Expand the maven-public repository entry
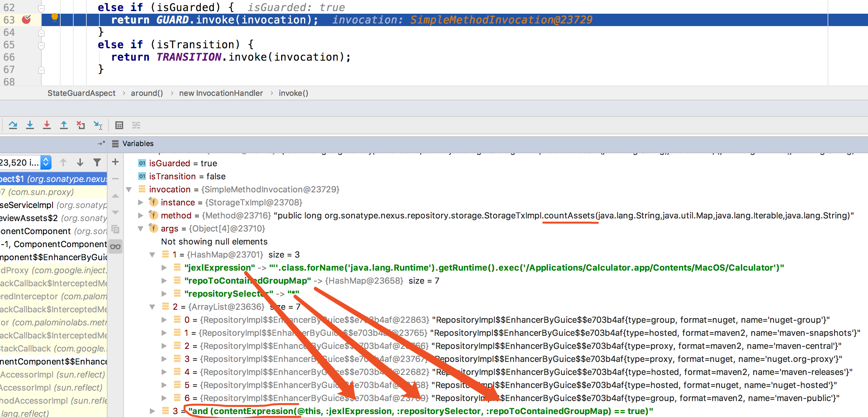Viewport: 868px width, 418px height. click(x=164, y=398)
